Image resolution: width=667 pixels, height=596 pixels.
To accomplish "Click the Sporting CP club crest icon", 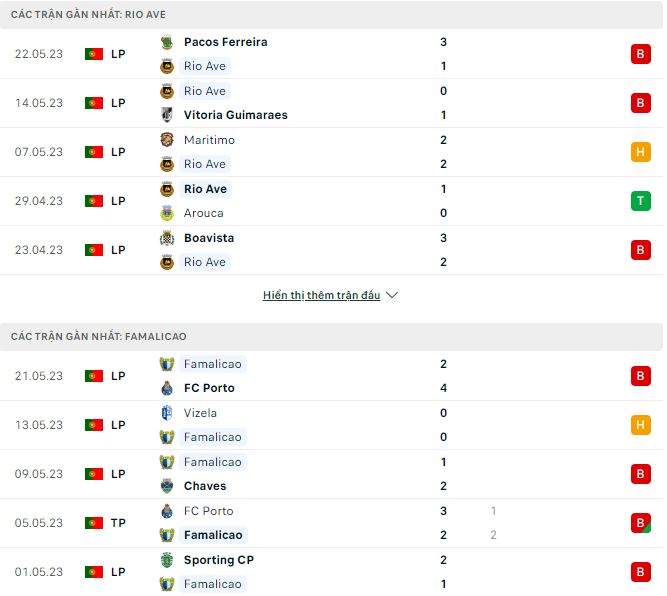I will tap(167, 560).
